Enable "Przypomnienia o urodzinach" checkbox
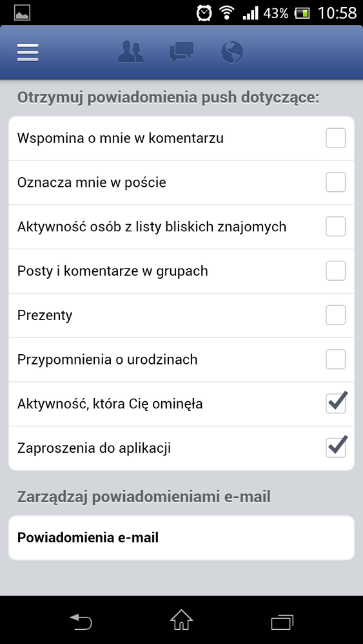This screenshot has height=644, width=363. [x=335, y=360]
